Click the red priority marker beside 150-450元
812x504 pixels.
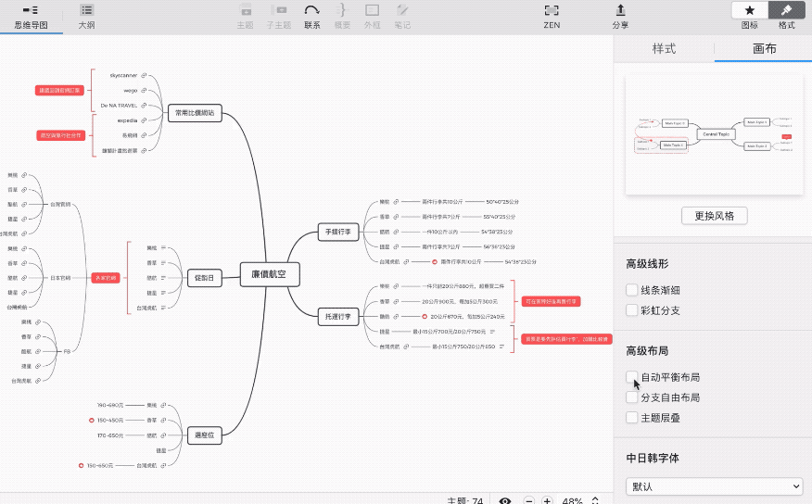(x=92, y=421)
